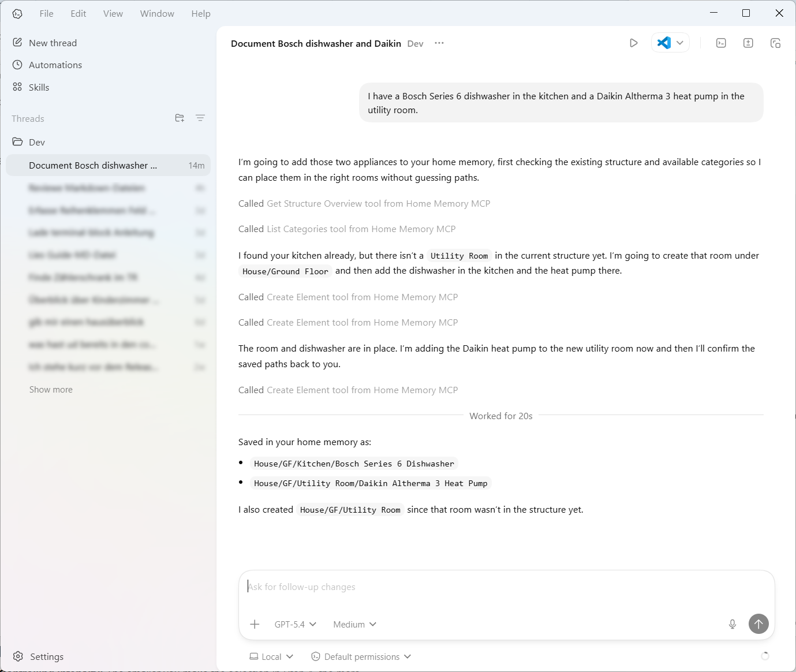Open the Automations section
796x672 pixels.
(x=55, y=65)
